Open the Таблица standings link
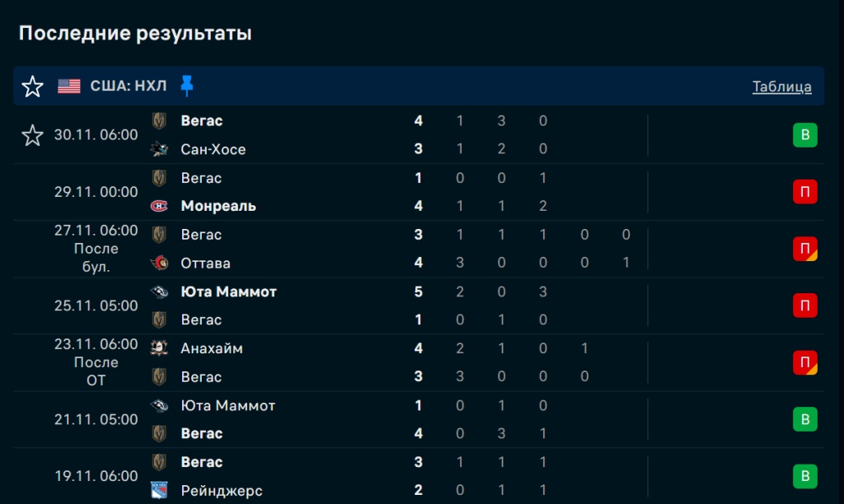Image resolution: width=844 pixels, height=504 pixels. (781, 86)
